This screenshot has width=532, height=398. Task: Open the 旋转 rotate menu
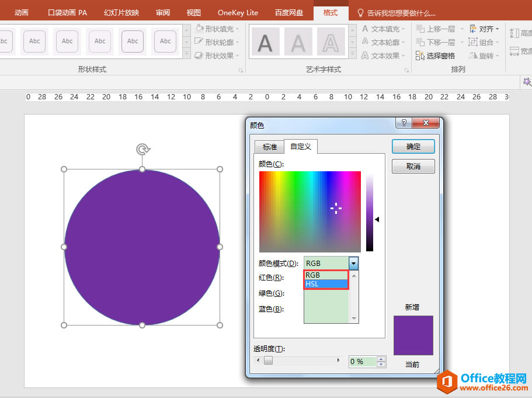coord(484,56)
